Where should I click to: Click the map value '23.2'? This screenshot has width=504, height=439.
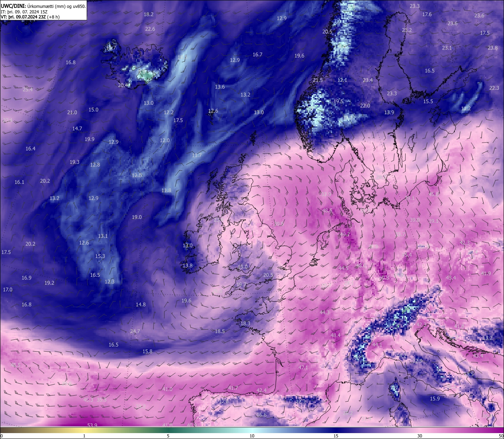pyautogui.click(x=407, y=30)
